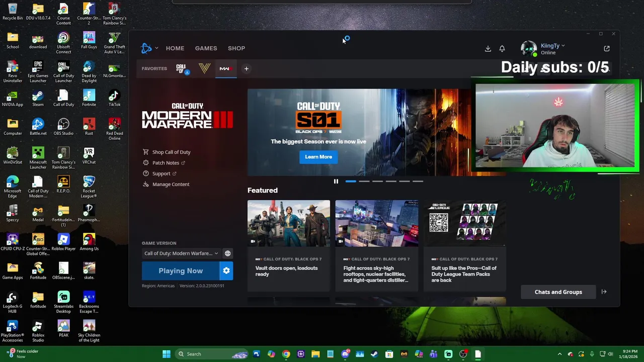
Task: Open the region globe selector
Action: (227, 253)
